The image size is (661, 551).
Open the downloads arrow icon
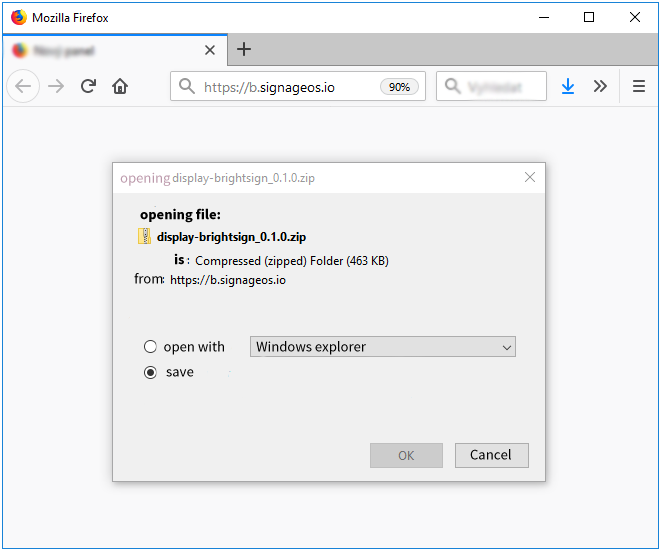click(x=568, y=86)
